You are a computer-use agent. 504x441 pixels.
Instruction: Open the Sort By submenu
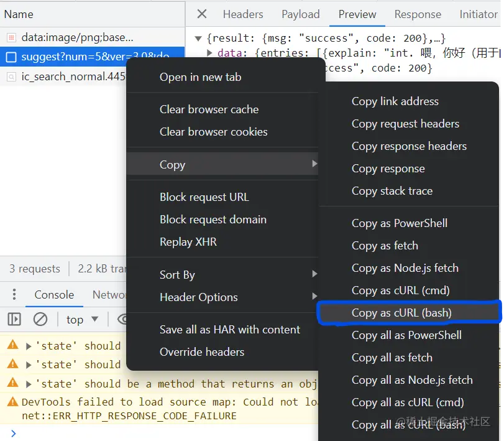[222, 275]
